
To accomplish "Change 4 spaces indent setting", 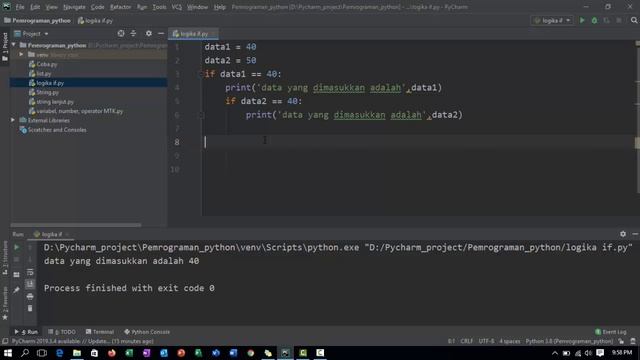I will pos(510,341).
